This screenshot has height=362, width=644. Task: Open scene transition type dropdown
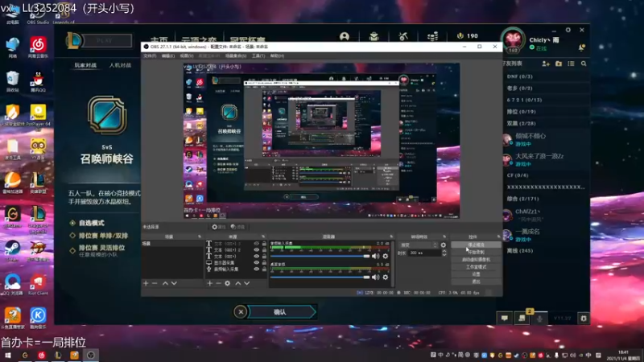(418, 245)
